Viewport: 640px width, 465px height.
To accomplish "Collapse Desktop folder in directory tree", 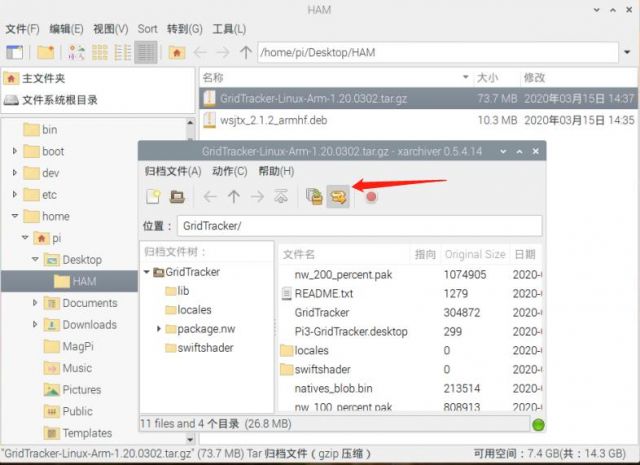I will point(35,259).
